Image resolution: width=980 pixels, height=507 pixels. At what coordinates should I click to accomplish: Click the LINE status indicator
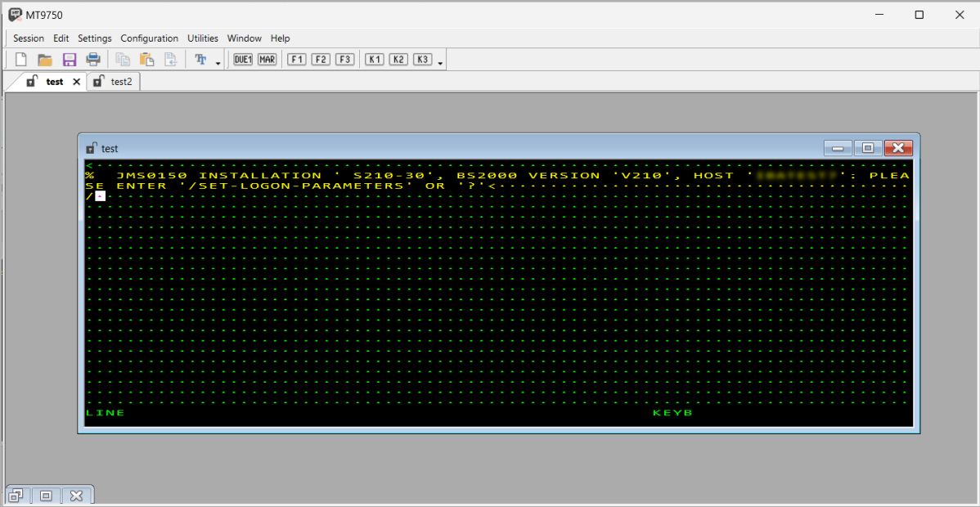(x=105, y=413)
